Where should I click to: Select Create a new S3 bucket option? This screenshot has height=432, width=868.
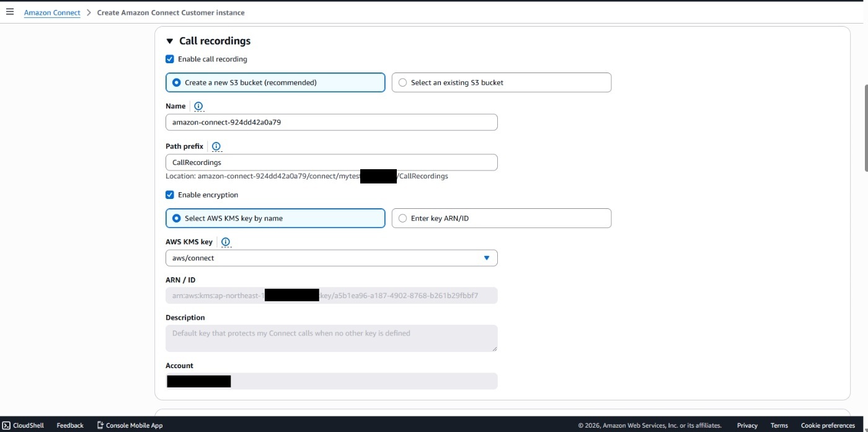[275, 82]
